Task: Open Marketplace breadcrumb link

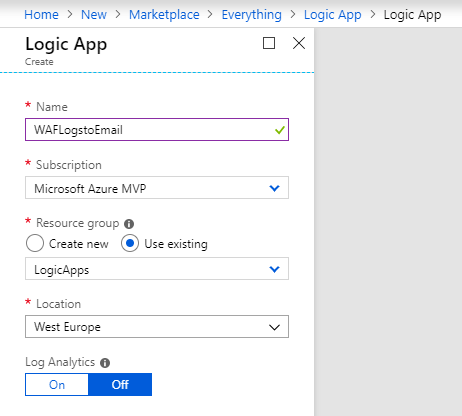Action: tap(164, 15)
